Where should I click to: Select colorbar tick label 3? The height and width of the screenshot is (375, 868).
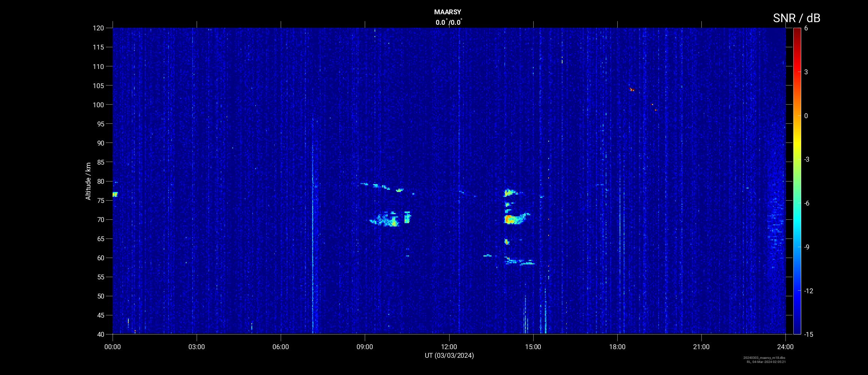806,72
